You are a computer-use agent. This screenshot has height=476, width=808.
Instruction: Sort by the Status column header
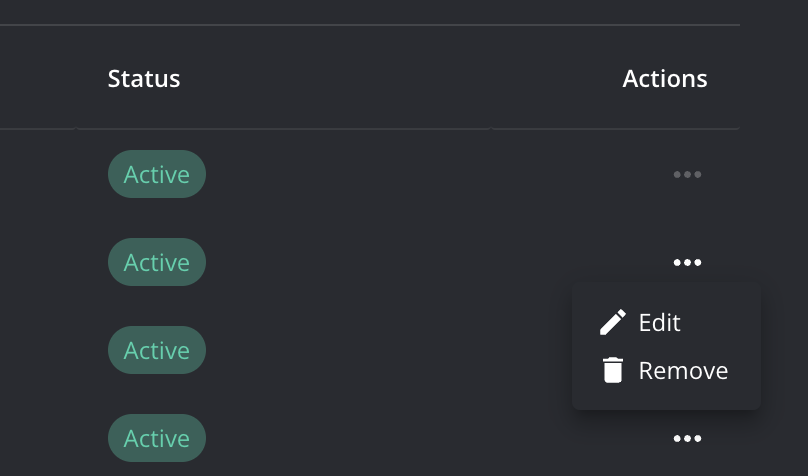click(144, 79)
